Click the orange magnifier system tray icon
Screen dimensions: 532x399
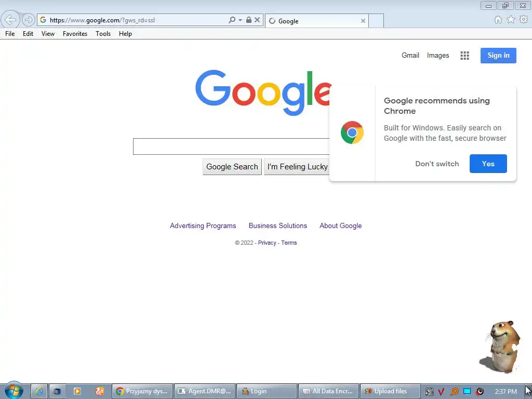pyautogui.click(x=454, y=392)
